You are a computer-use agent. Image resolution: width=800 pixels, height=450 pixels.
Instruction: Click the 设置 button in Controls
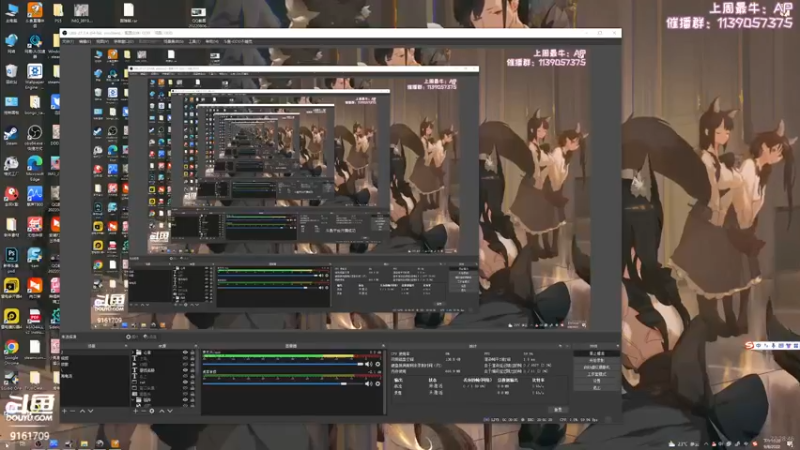(x=597, y=381)
